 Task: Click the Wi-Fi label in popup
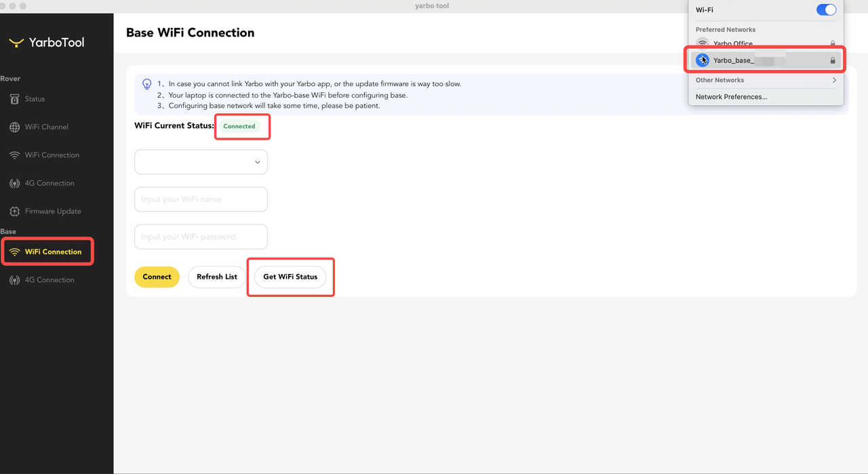click(x=705, y=10)
